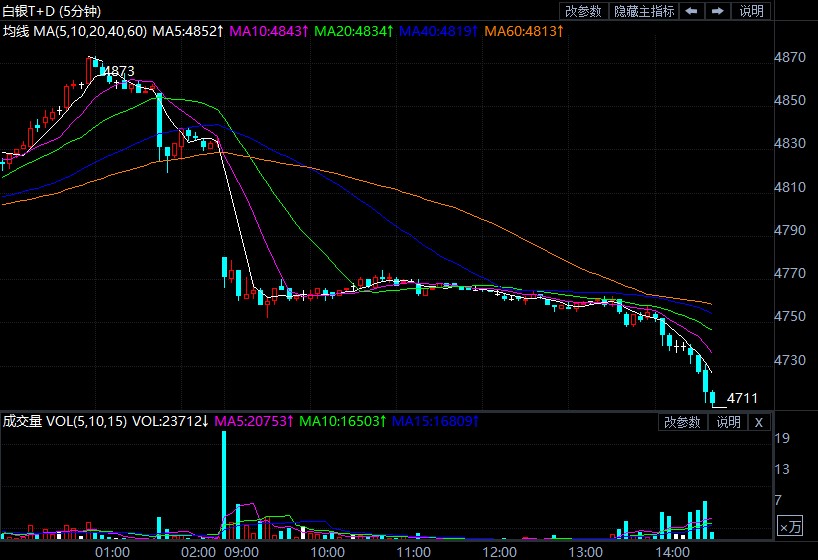This screenshot has height=560, width=818.
Task: Click the green MA20:4834 legend
Action: [352, 31]
